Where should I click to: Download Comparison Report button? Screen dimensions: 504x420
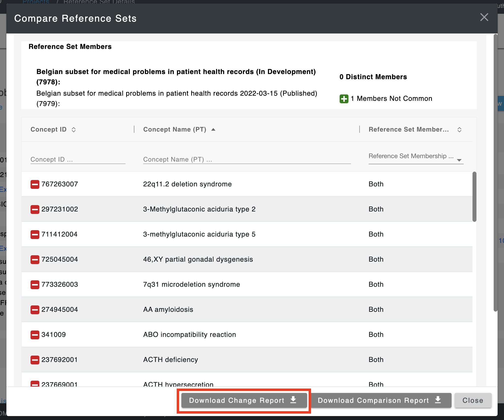coord(381,400)
